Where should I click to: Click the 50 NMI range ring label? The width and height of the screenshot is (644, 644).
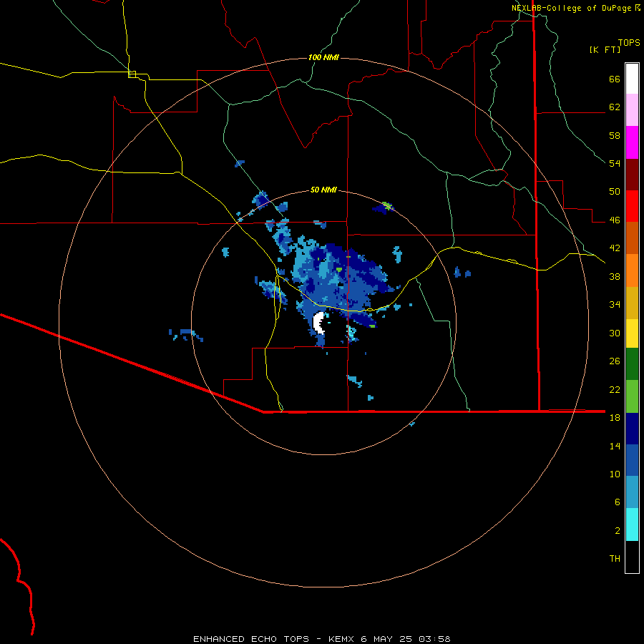click(x=323, y=190)
